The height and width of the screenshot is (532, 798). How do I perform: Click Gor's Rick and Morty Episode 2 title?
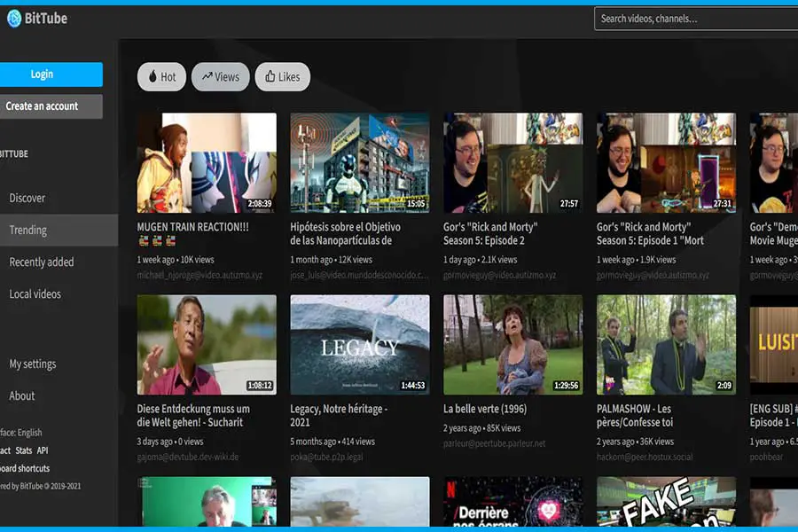[x=490, y=234]
